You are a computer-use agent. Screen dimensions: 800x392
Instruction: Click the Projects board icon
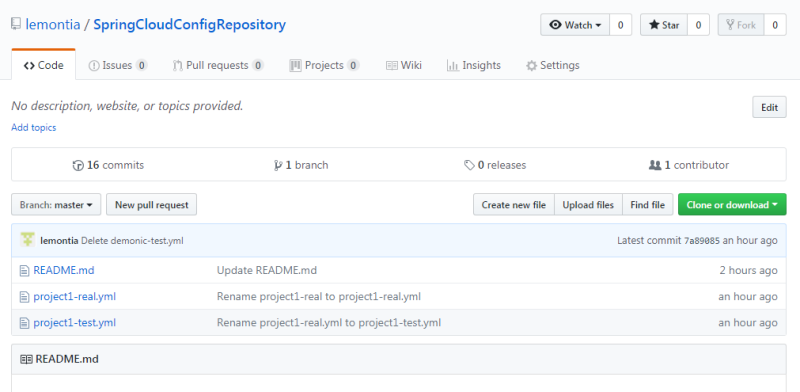pyautogui.click(x=295, y=65)
